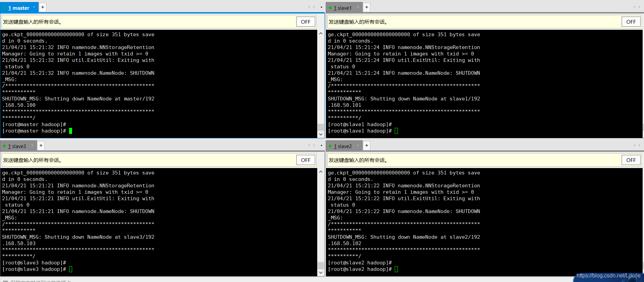Add a new tab beside slave3
The image size is (644, 282).
point(41,145)
